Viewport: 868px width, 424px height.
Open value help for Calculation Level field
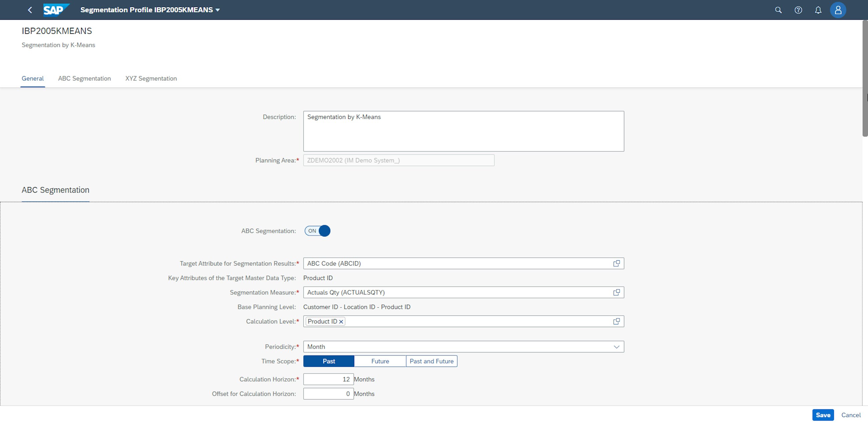point(616,321)
